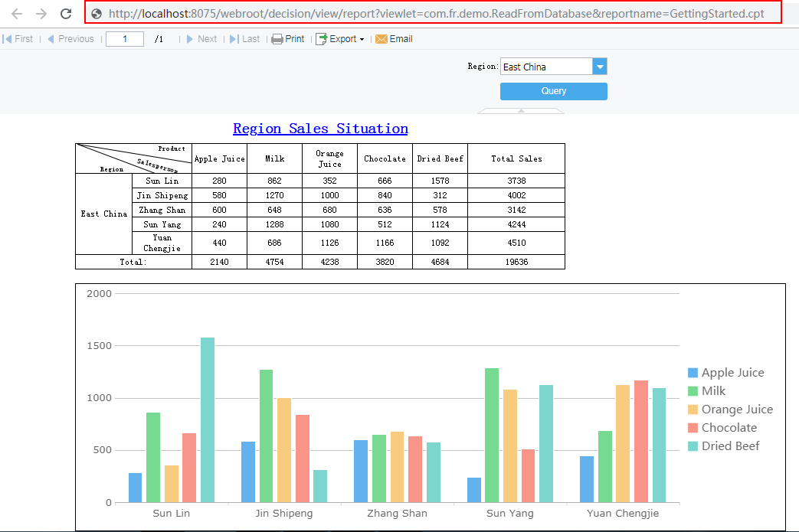Click the Total Sales column header
This screenshot has height=532, width=799.
[516, 159]
